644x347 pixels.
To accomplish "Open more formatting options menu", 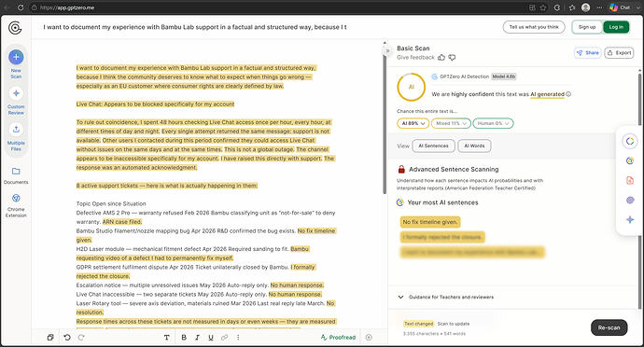I will coord(238,337).
